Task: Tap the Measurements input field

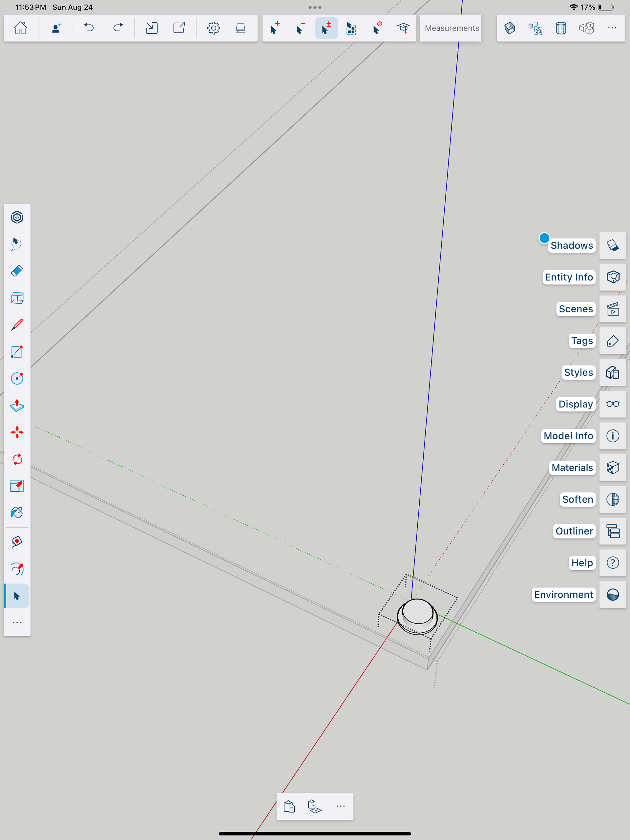Action: [x=451, y=28]
